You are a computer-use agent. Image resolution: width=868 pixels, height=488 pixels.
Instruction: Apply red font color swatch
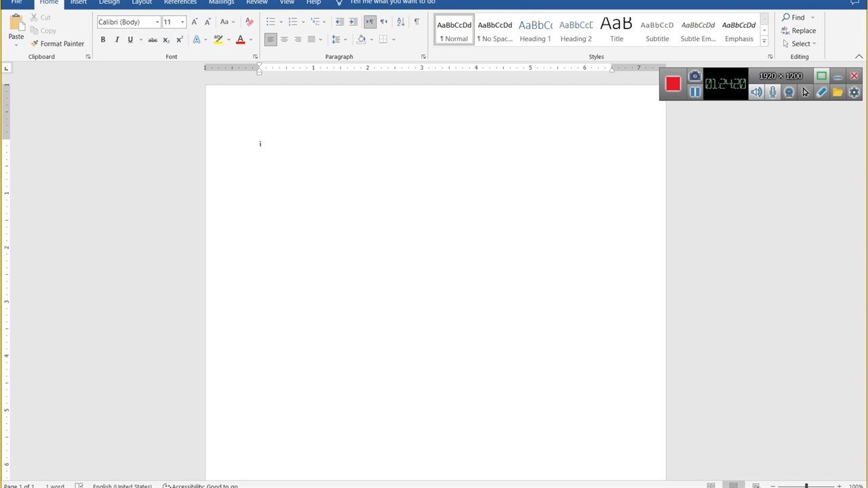coord(240,40)
